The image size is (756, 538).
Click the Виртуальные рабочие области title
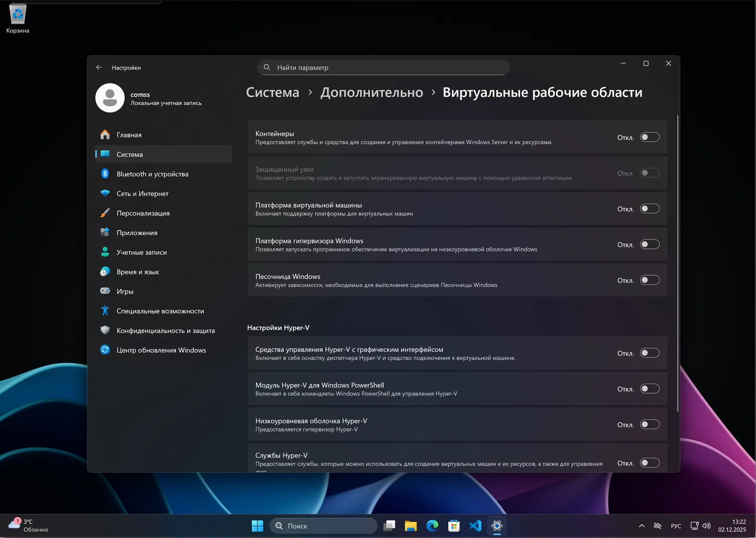click(x=542, y=93)
